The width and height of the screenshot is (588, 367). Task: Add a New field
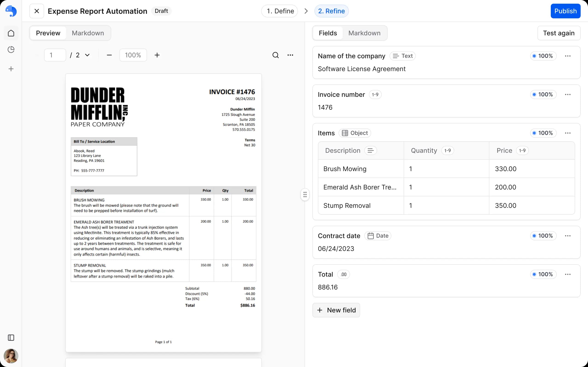coord(336,310)
